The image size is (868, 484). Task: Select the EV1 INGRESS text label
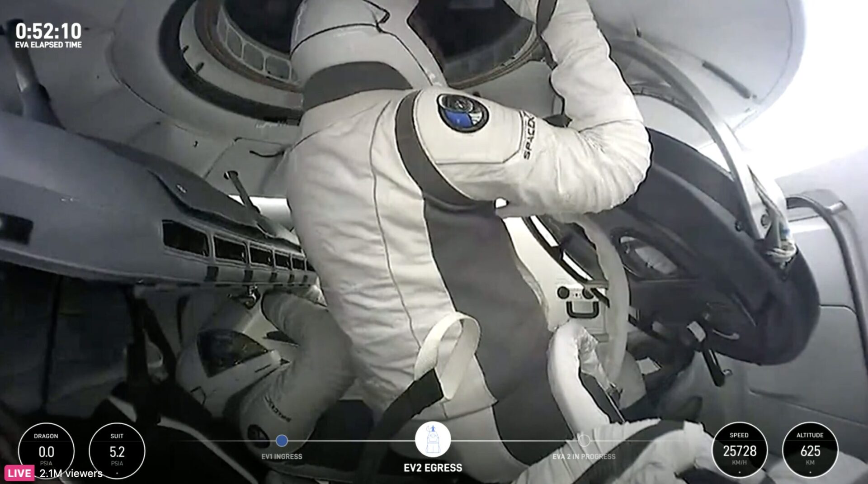point(282,456)
